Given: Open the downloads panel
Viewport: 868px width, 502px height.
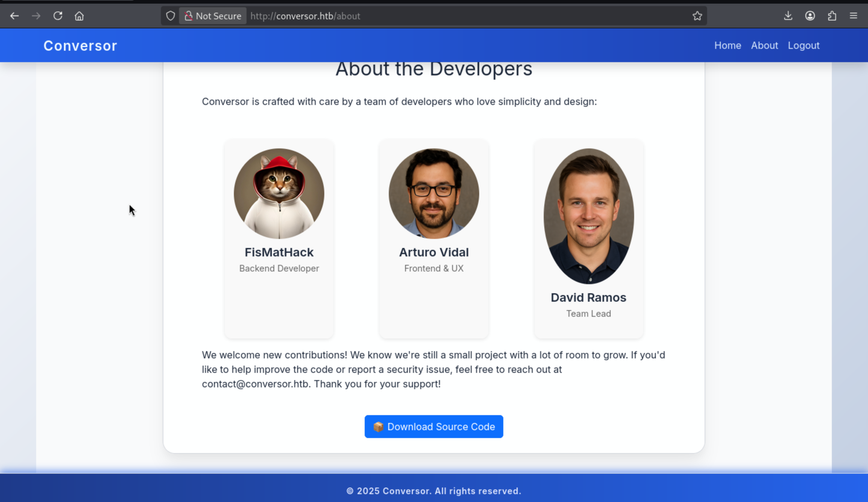Looking at the screenshot, I should pos(788,16).
